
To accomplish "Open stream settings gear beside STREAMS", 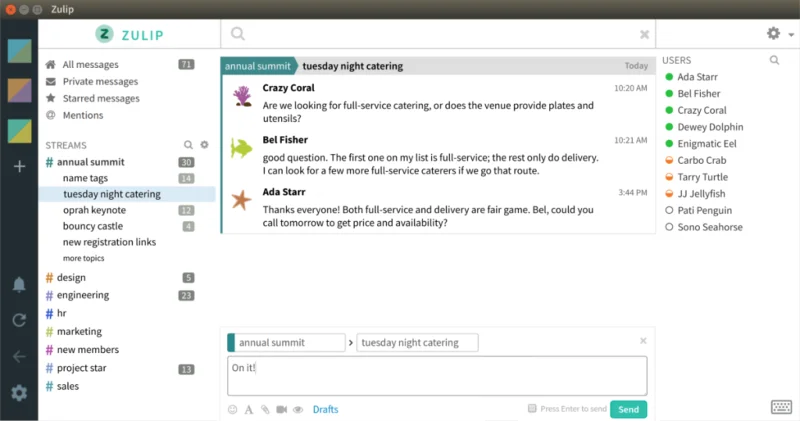I will (x=204, y=145).
